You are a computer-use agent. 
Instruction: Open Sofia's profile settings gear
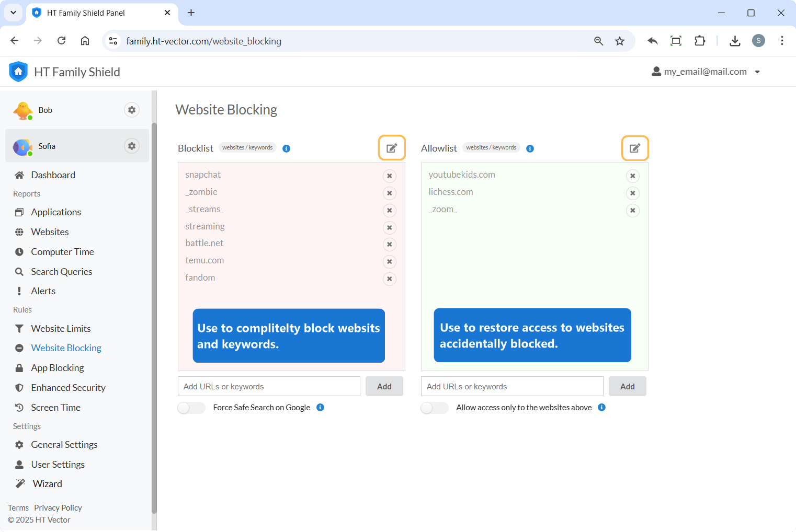(131, 146)
